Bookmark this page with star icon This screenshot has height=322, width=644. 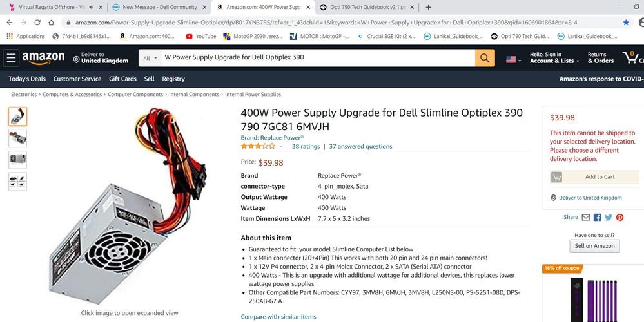626,22
